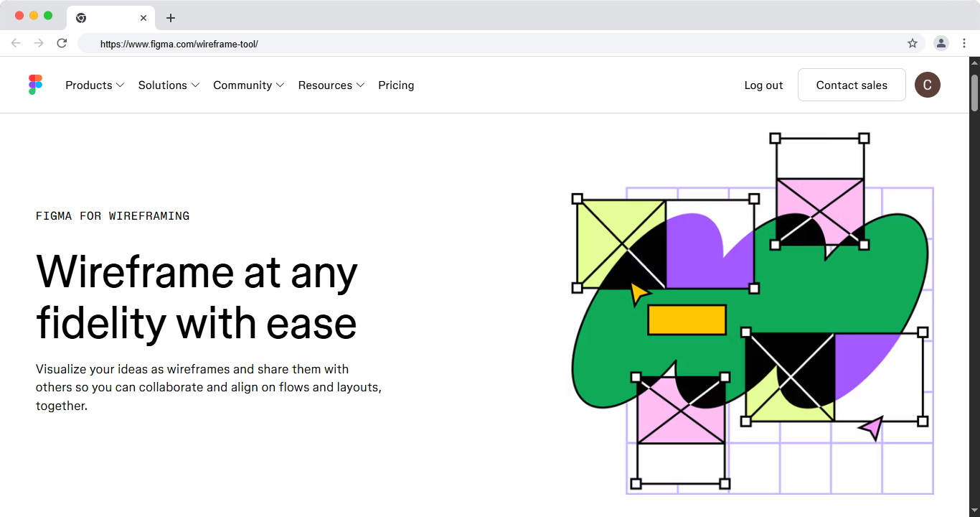Open a new tab with plus icon
Image resolution: width=980 pixels, height=517 pixels.
(170, 18)
